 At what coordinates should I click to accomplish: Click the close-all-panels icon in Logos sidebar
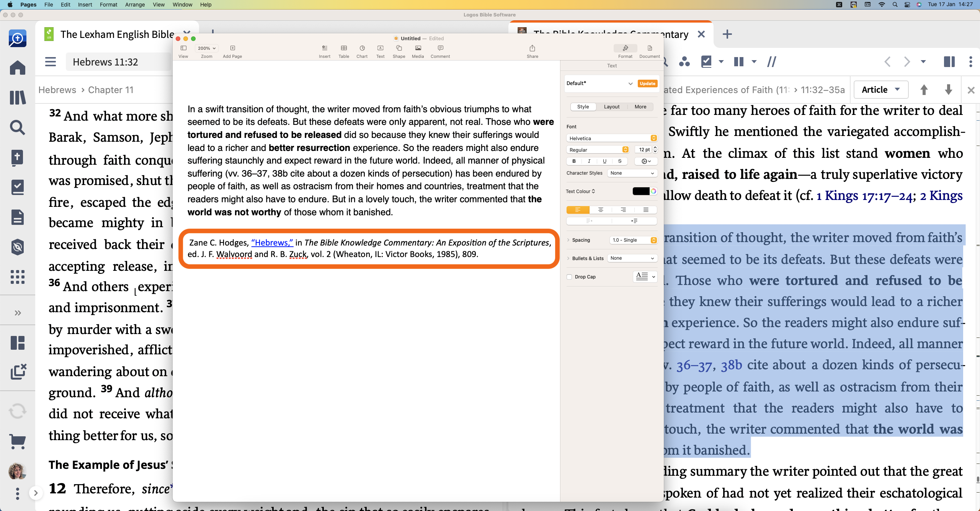tap(18, 372)
